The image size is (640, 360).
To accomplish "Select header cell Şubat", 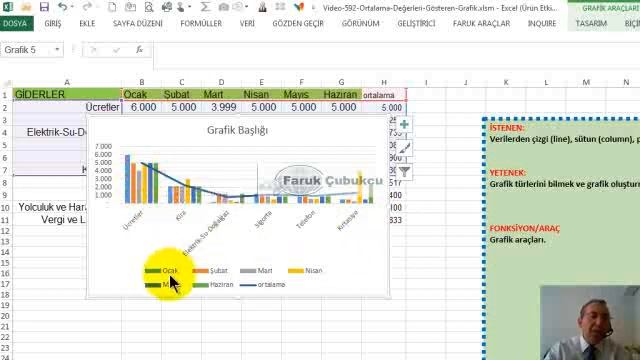I will [181, 94].
